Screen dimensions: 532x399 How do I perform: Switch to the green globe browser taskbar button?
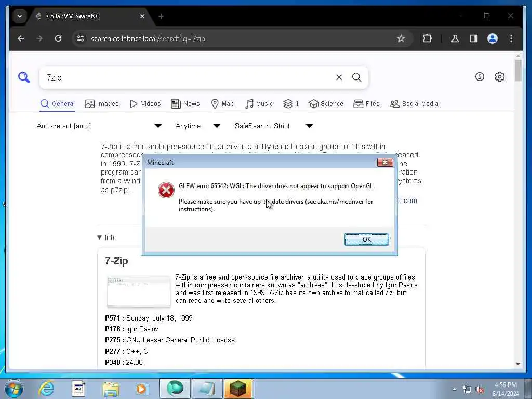click(175, 389)
